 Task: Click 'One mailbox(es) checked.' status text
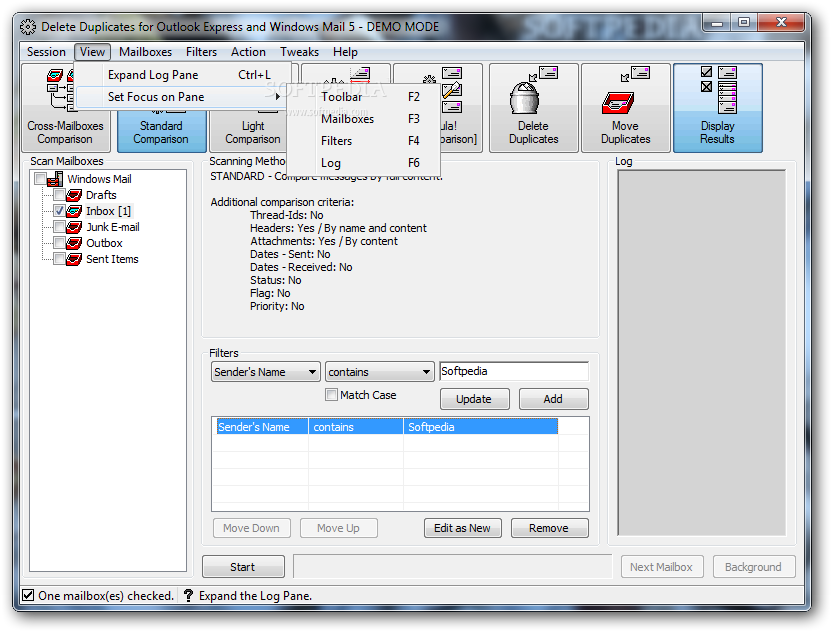106,596
